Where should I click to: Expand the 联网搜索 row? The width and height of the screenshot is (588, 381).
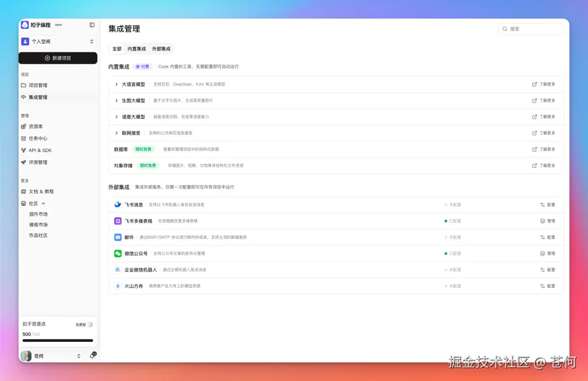pos(116,132)
